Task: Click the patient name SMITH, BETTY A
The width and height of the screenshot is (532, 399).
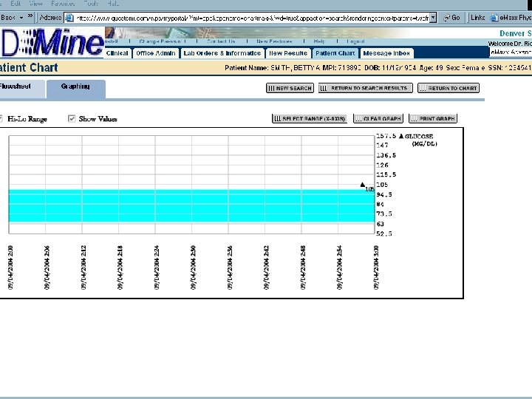Action: (295, 68)
